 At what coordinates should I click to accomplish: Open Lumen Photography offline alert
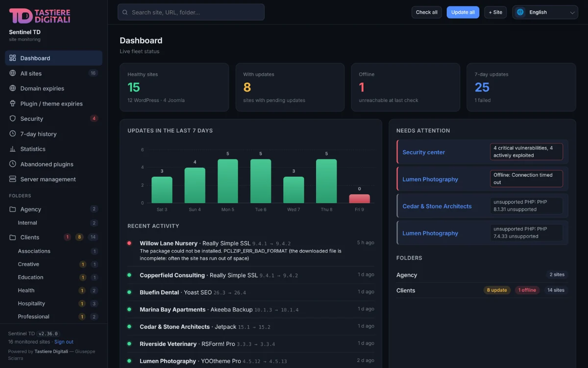tap(482, 179)
